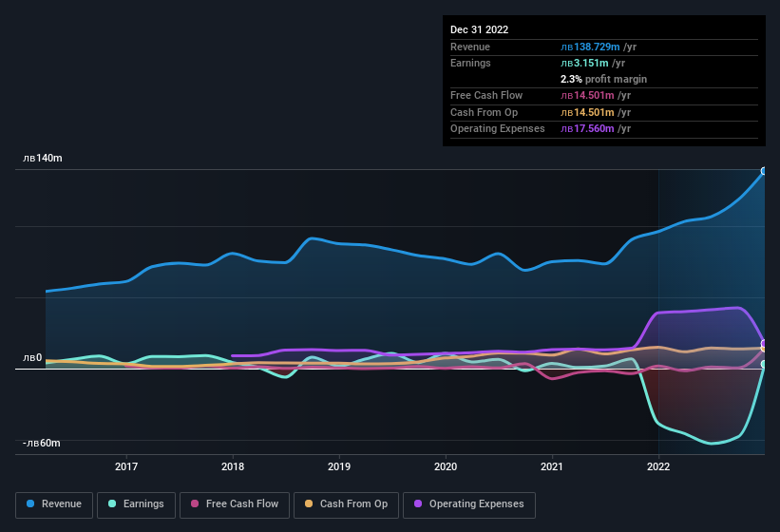Click the profit margin row in tooltip
780x532 pixels.
[603, 79]
